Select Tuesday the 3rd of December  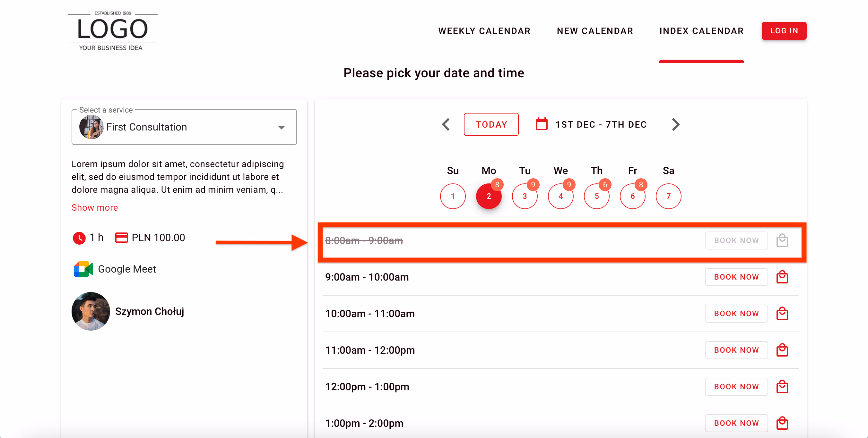coord(525,196)
